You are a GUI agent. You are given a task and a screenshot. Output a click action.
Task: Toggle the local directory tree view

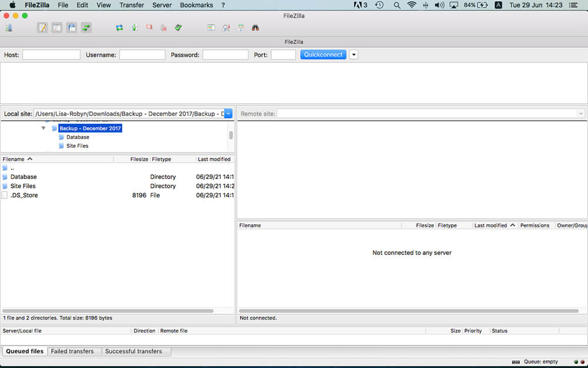click(x=57, y=28)
